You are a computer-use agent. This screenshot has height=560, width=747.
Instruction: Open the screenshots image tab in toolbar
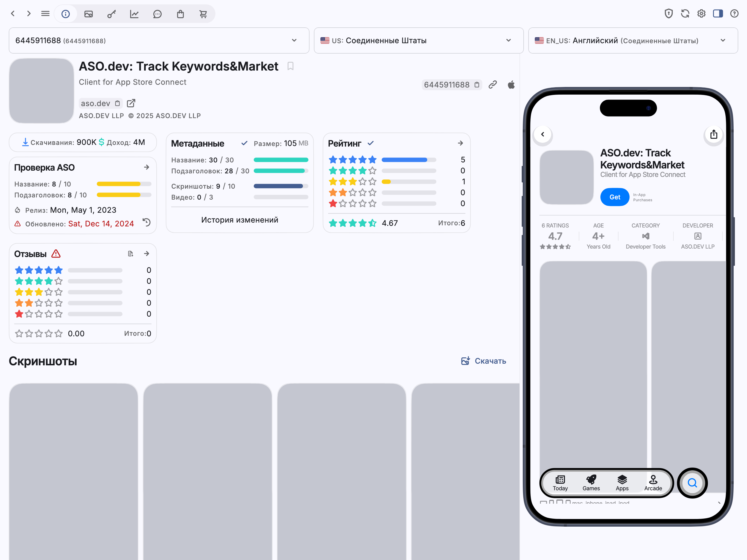click(x=89, y=14)
